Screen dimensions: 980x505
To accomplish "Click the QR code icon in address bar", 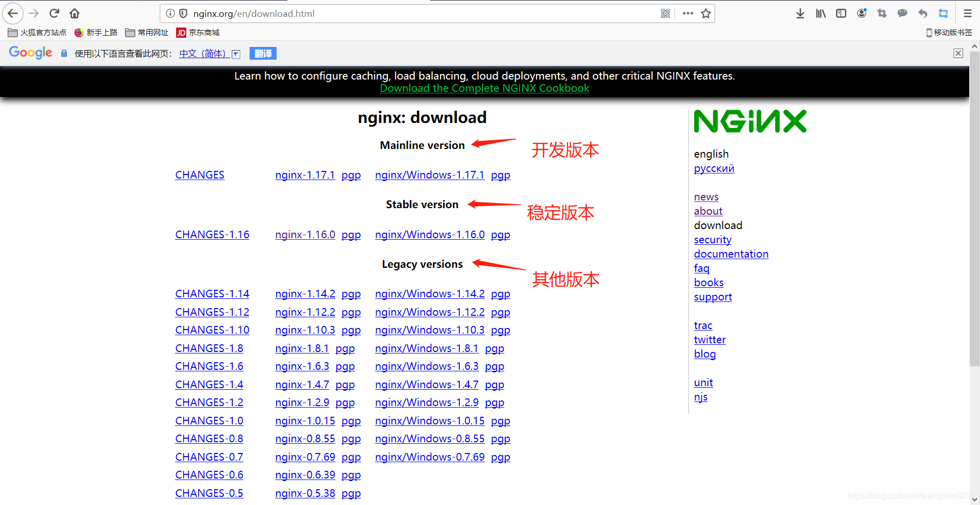I will [666, 14].
